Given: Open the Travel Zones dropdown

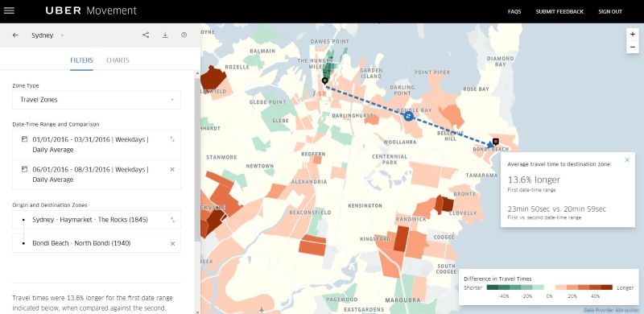Looking at the screenshot, I should pos(97,100).
